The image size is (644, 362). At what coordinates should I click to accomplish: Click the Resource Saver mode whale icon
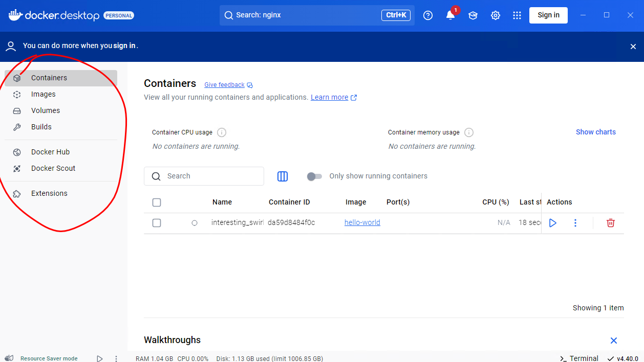point(9,358)
